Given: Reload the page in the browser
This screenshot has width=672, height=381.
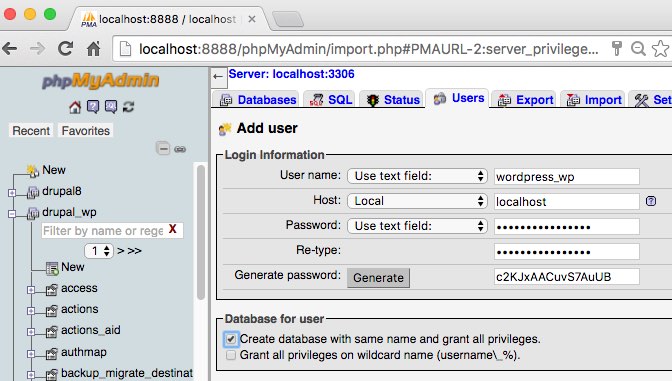Looking at the screenshot, I should tap(66, 48).
